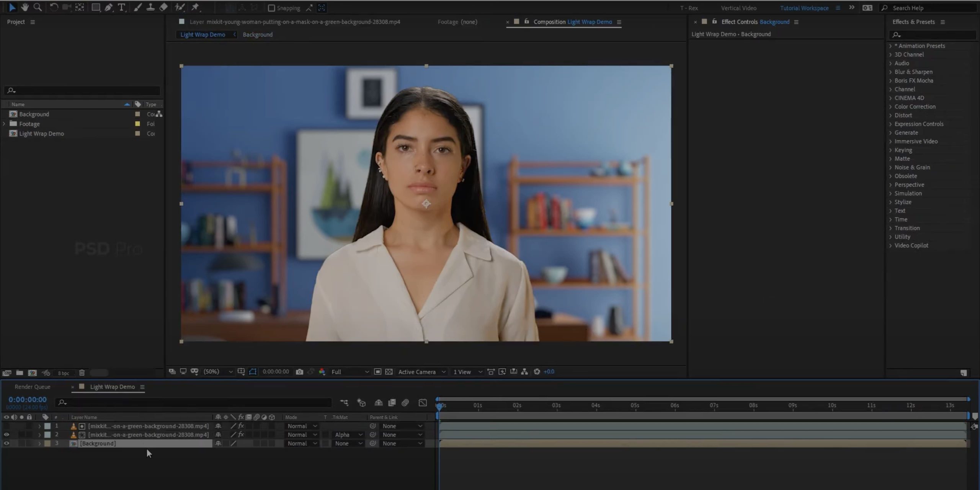Click the Type tool icon
The width and height of the screenshot is (980, 490).
click(122, 7)
